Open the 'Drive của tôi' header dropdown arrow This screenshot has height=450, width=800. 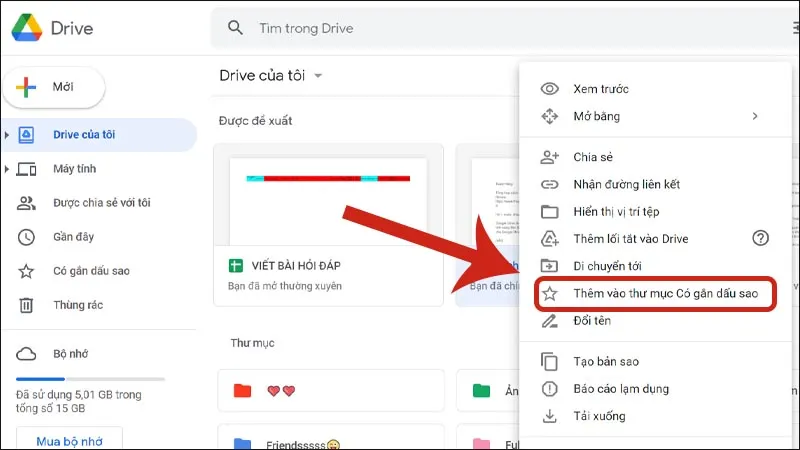318,76
